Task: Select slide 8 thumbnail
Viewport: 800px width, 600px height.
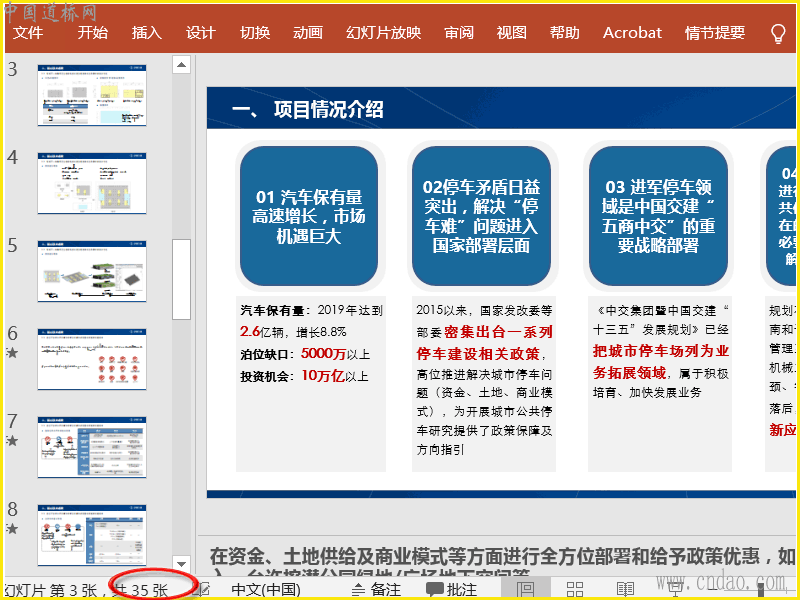Action: click(x=92, y=535)
